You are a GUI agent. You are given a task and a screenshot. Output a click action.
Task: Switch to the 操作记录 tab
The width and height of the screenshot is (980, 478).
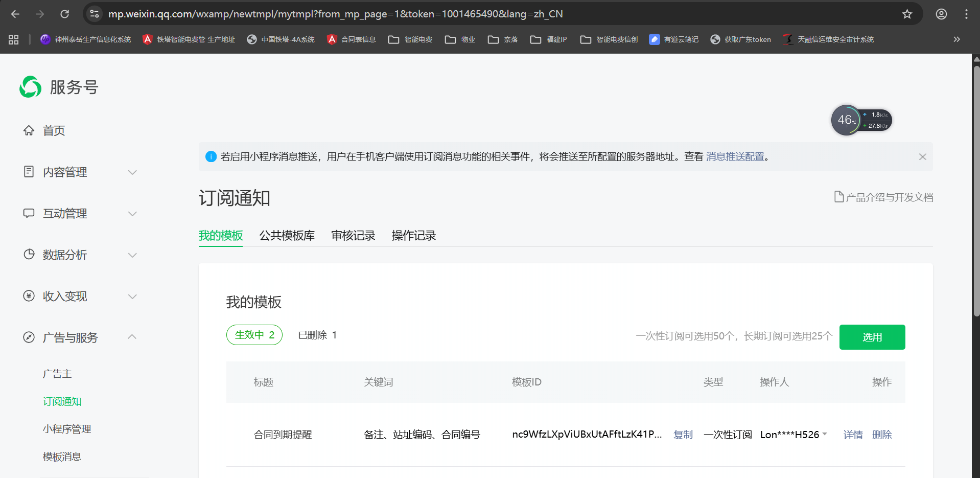[414, 236]
